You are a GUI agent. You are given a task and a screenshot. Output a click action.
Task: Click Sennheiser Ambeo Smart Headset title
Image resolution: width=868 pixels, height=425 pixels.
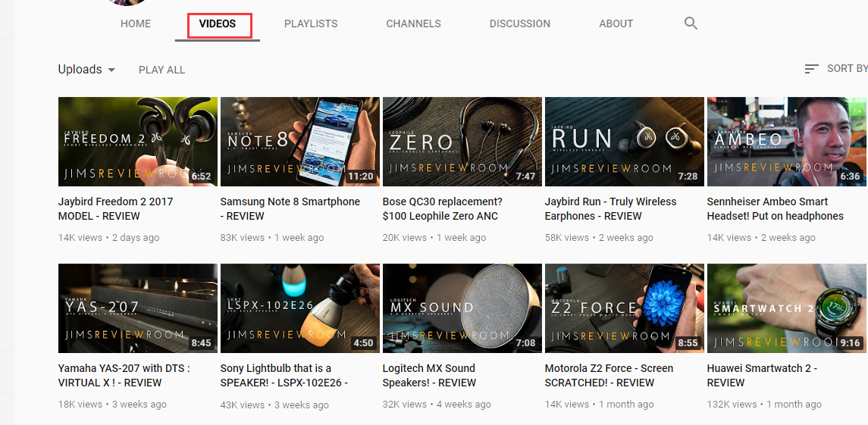pyautogui.click(x=775, y=208)
